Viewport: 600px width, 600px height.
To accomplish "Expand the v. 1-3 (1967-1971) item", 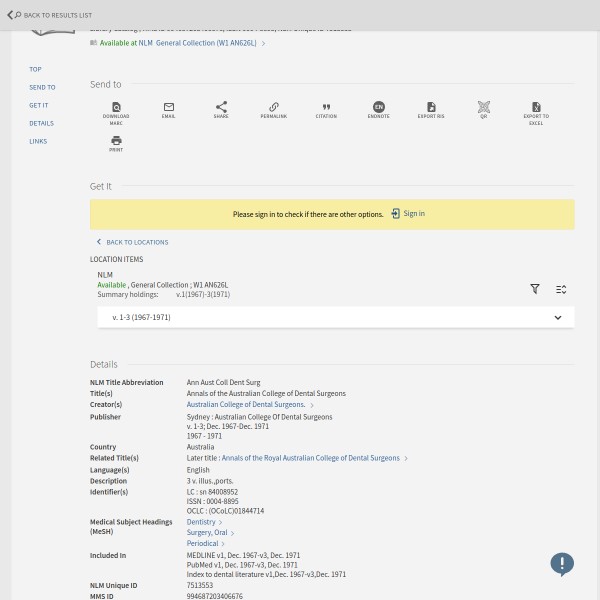I will coord(557,317).
